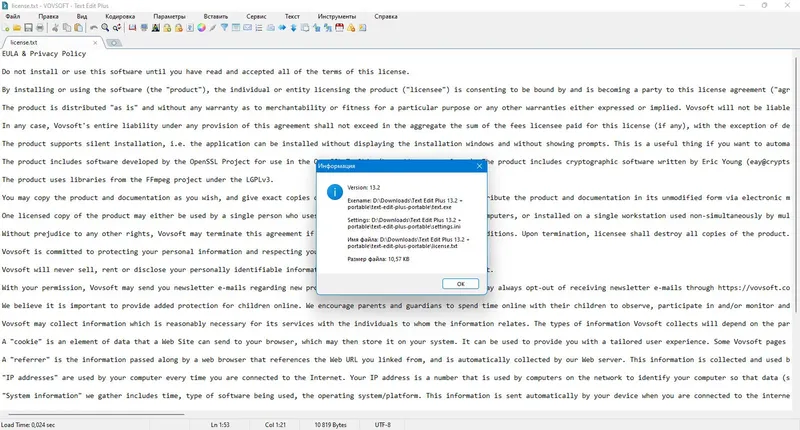Image resolution: width=800 pixels, height=430 pixels.
Task: Click the list lines toolbar icon
Action: click(259, 28)
